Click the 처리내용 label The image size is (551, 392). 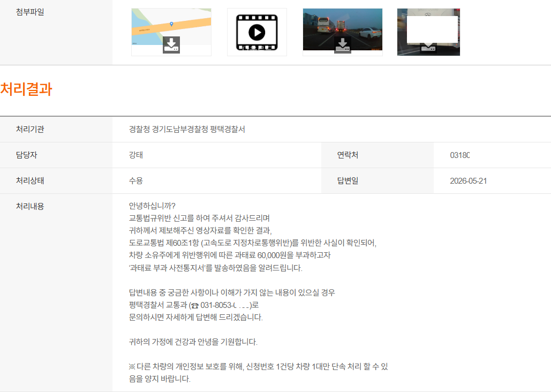(x=30, y=206)
